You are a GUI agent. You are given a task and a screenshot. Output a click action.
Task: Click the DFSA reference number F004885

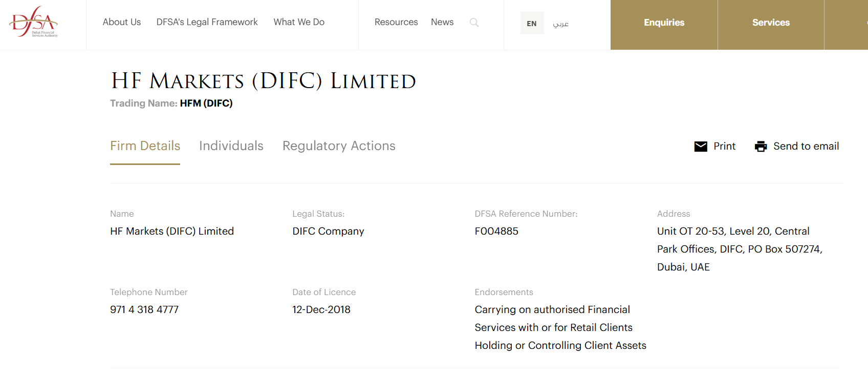tap(496, 231)
